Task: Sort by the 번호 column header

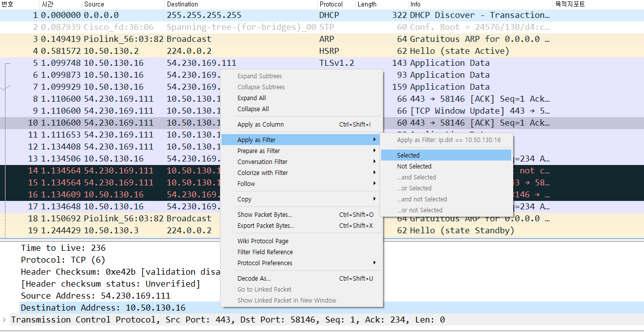Action: 19,4
